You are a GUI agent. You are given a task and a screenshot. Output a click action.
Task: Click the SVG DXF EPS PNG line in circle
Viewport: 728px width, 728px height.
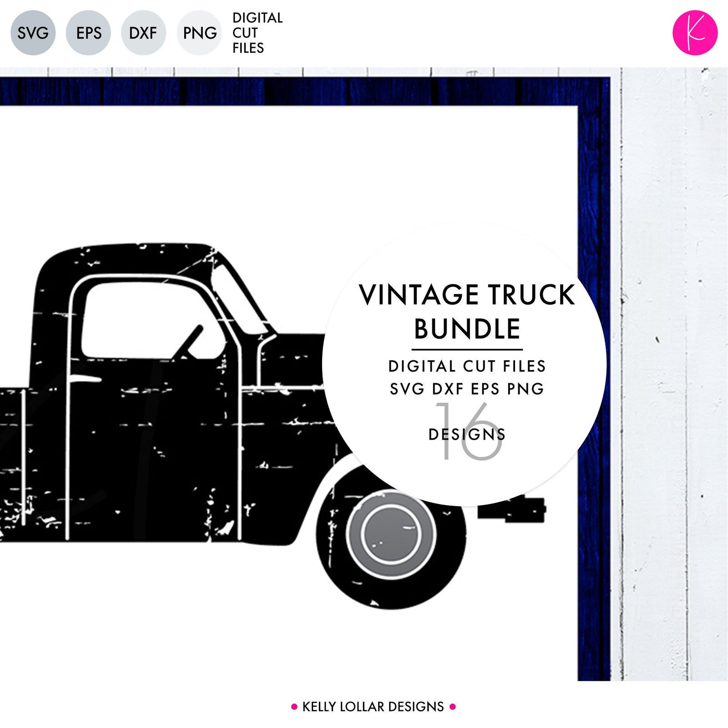pos(467,389)
